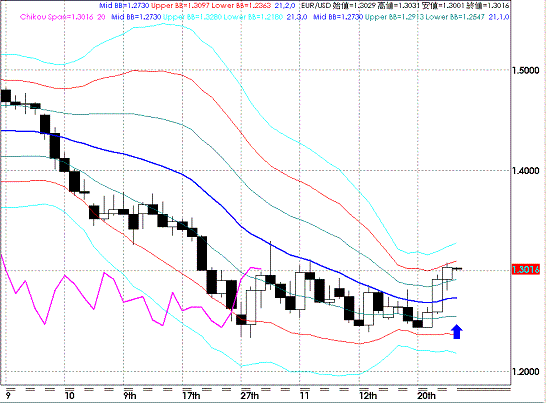546x403 pixels.
Task: Click the '27th' date axis label
Action: [x=250, y=396]
